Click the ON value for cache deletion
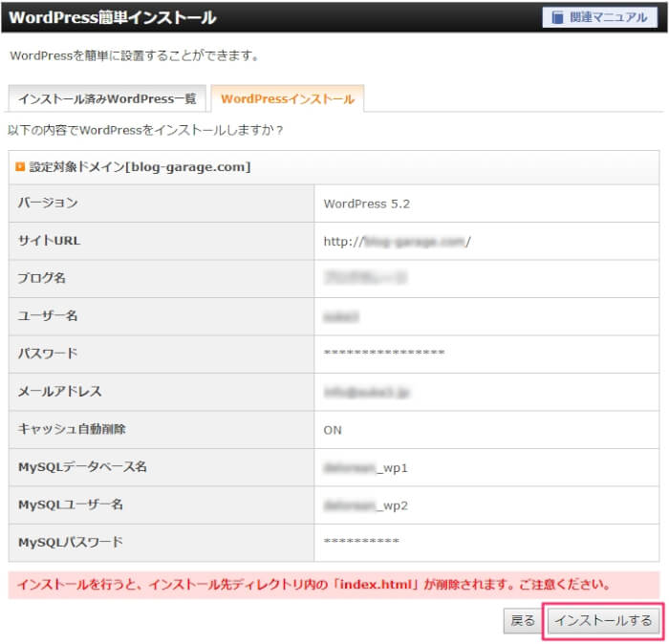The width and height of the screenshot is (669, 644). coord(333,430)
